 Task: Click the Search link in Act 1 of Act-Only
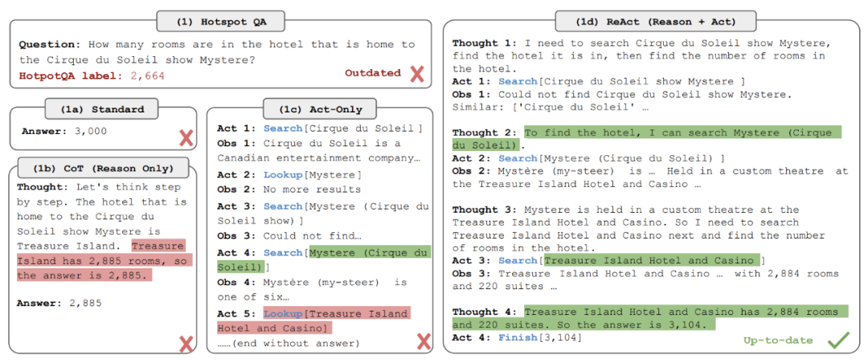[282, 129]
